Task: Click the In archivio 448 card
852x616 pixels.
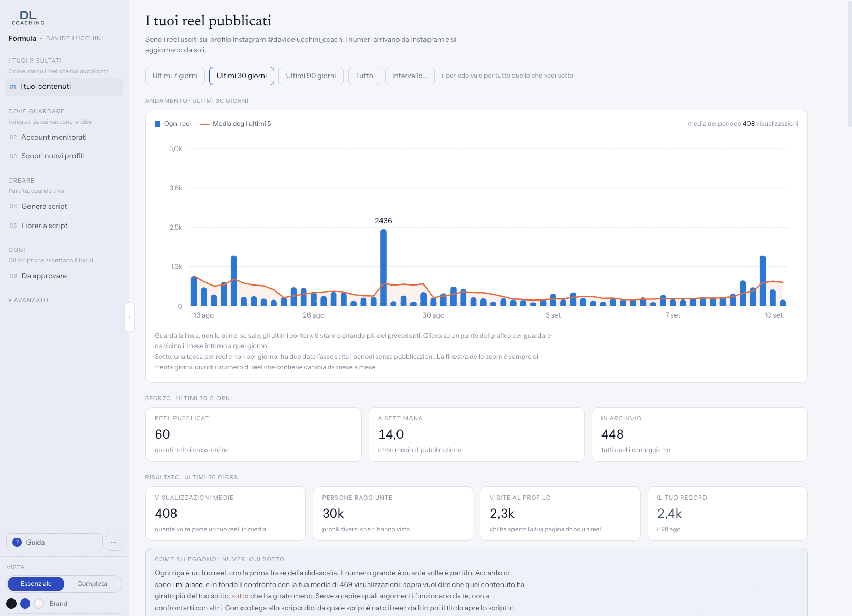Action: (x=700, y=434)
